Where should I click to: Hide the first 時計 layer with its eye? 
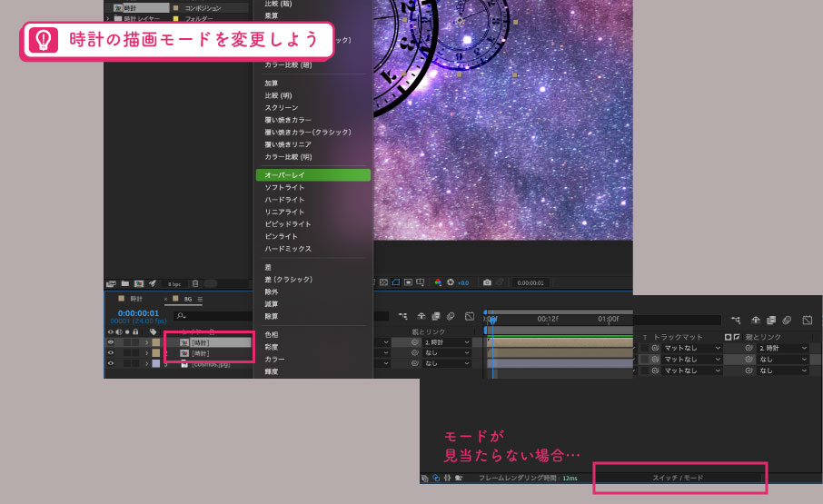tap(110, 342)
